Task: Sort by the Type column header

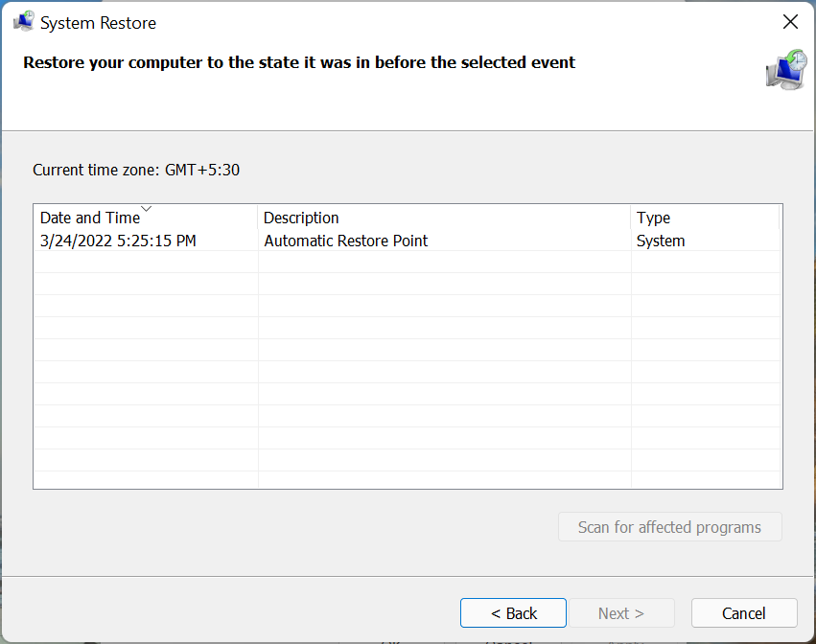Action: [653, 218]
